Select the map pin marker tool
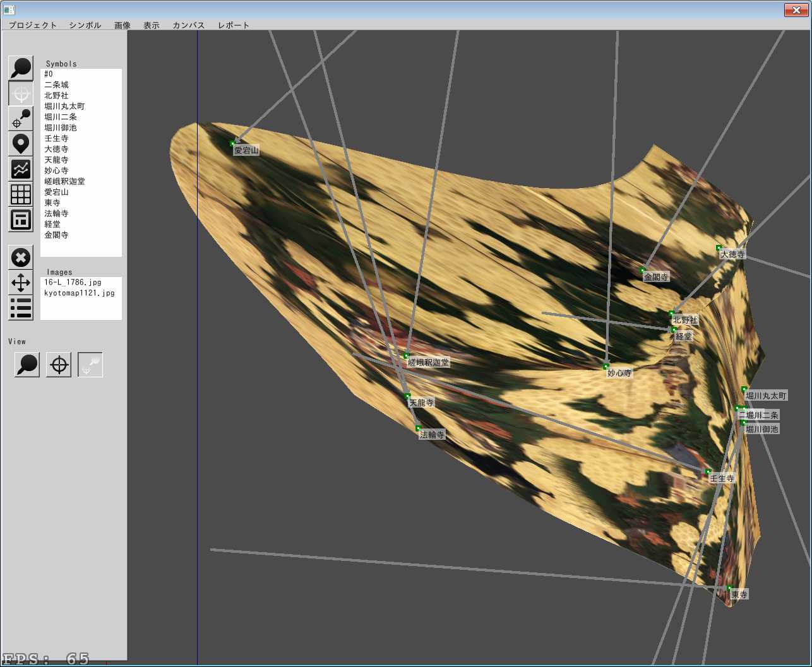Image resolution: width=812 pixels, height=667 pixels. tap(21, 144)
